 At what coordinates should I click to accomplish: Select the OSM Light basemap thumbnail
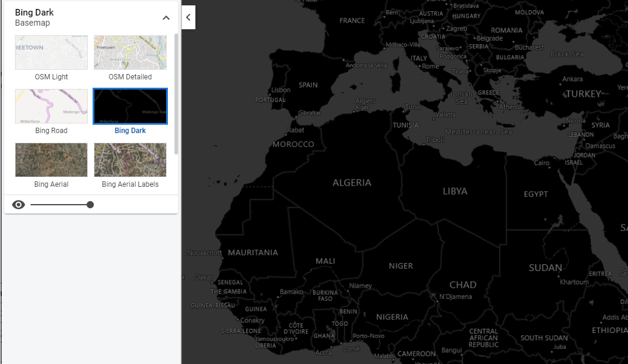pyautogui.click(x=51, y=53)
